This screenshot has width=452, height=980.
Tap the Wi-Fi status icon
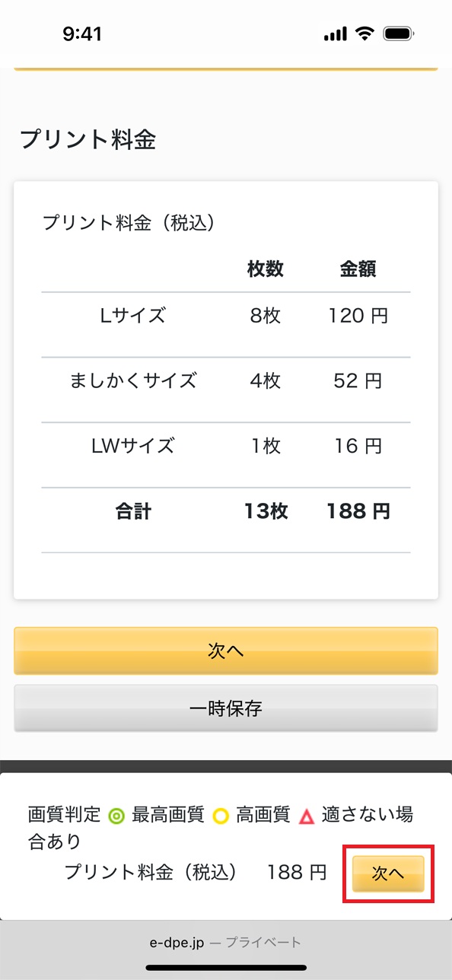(365, 33)
